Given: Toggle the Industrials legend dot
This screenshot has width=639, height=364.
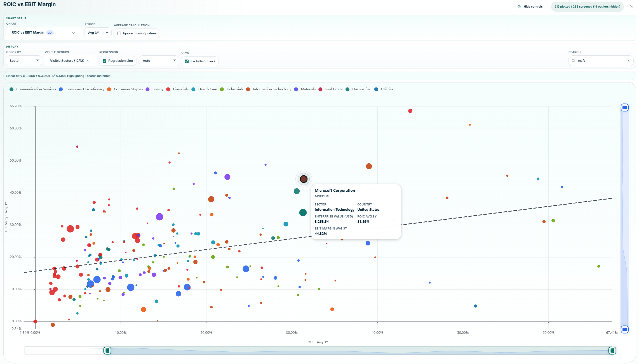Looking at the screenshot, I should point(222,89).
